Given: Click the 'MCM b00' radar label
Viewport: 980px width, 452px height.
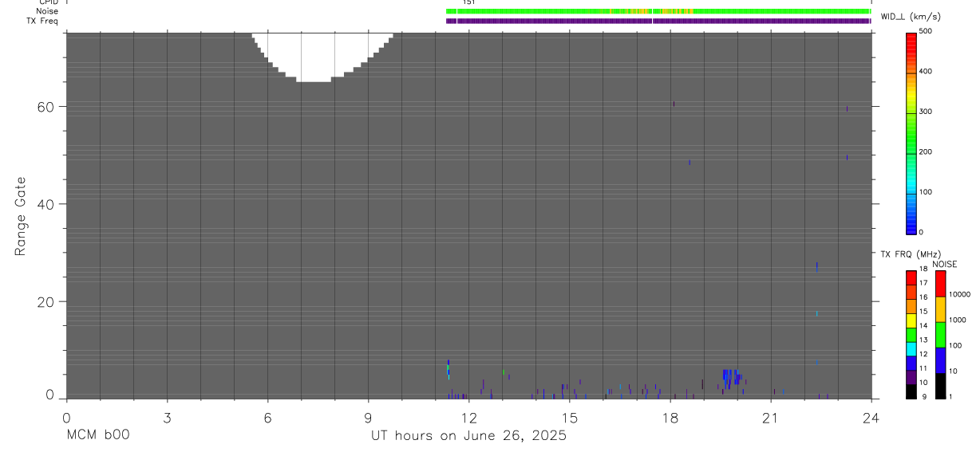Looking at the screenshot, I should click(x=98, y=435).
